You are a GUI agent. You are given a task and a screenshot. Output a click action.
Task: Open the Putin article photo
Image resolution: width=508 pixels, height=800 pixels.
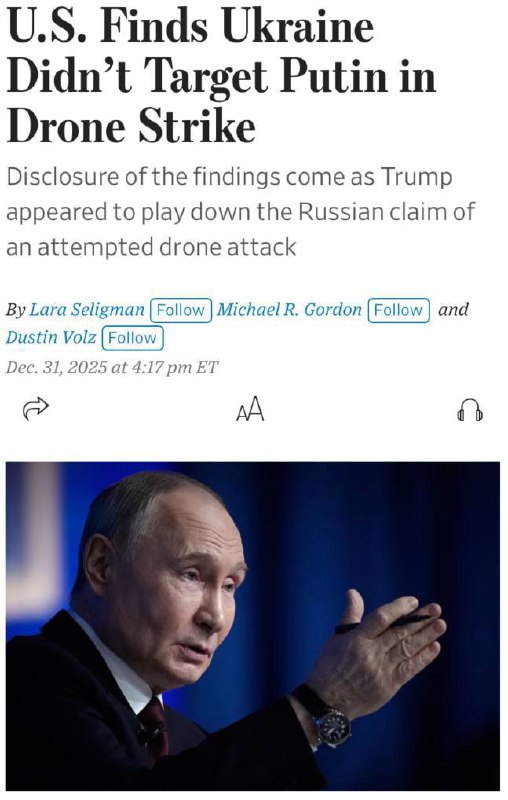253,626
